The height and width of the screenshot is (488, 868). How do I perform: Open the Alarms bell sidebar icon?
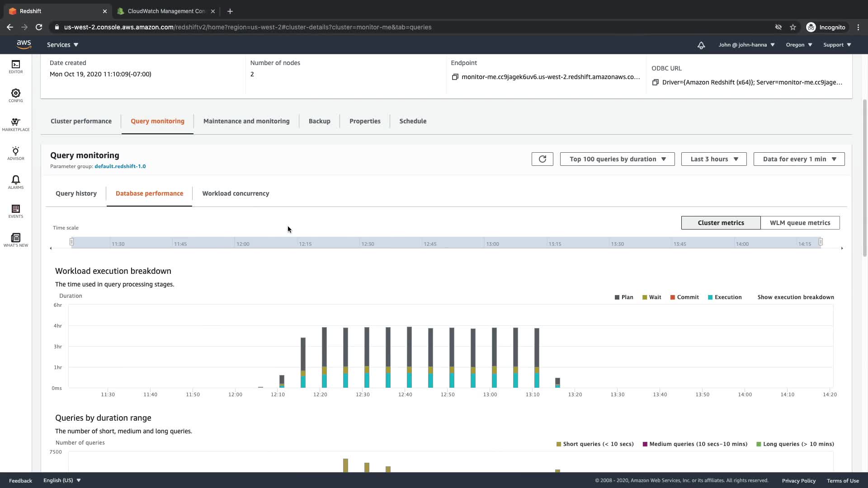[x=16, y=182]
